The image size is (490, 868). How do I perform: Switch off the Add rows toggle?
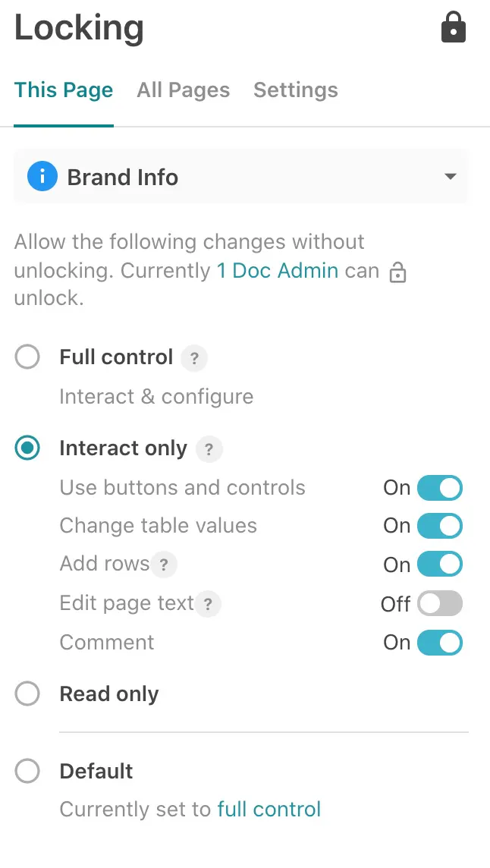[439, 565]
